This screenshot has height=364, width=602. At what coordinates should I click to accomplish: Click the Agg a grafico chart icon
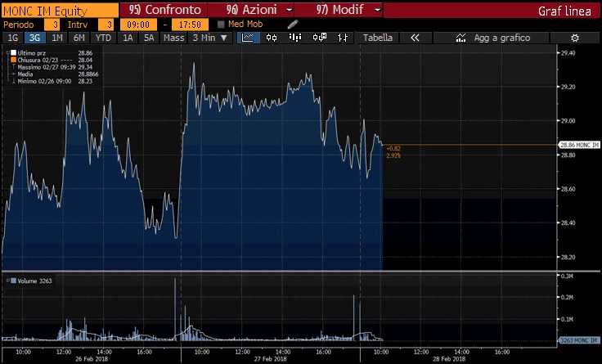click(460, 38)
